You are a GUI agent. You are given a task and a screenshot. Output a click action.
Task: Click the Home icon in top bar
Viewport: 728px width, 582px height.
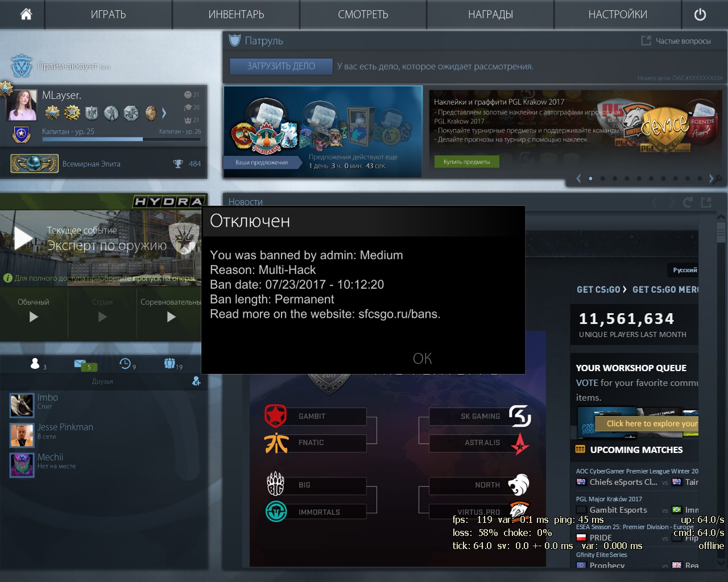[x=26, y=14]
